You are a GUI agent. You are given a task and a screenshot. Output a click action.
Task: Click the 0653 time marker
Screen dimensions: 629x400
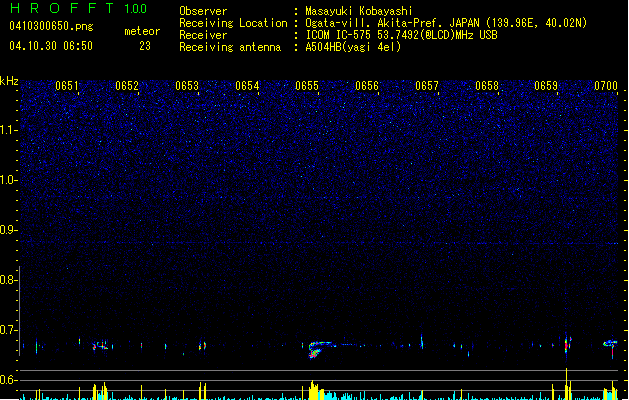click(x=187, y=86)
